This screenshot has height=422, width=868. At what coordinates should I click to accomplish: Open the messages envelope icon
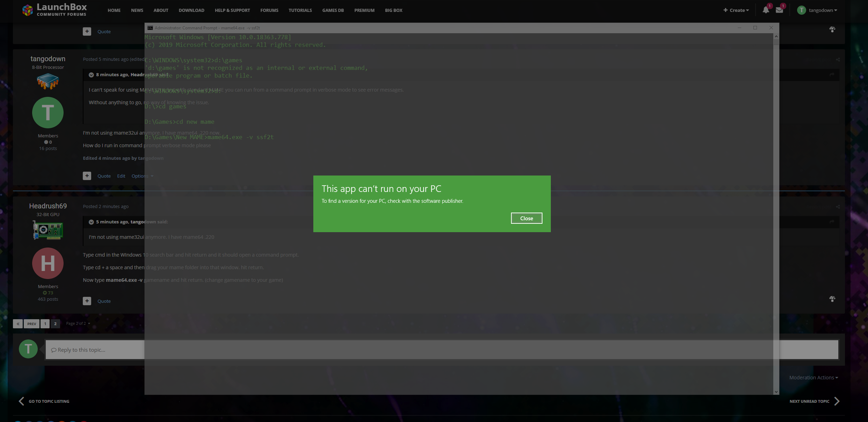[x=779, y=10]
